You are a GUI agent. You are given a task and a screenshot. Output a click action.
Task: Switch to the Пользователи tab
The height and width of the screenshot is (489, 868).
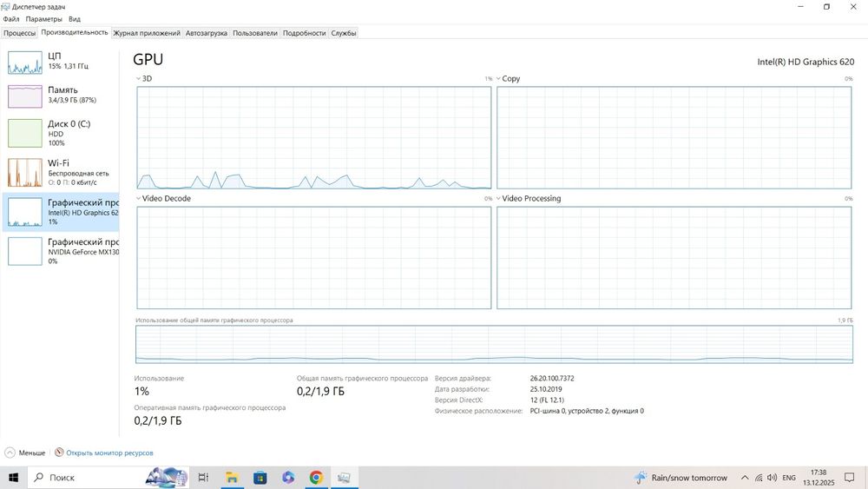click(x=254, y=33)
